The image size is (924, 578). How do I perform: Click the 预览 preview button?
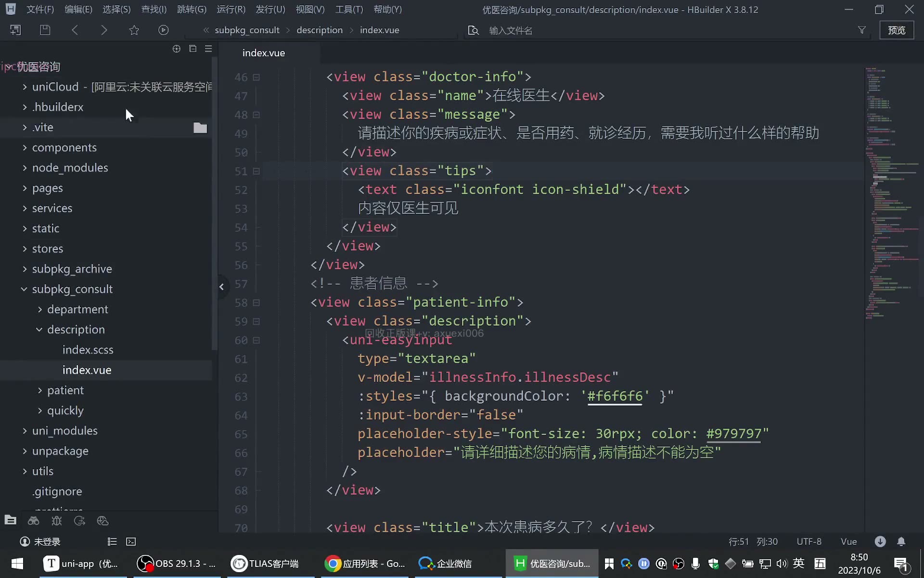[897, 30]
